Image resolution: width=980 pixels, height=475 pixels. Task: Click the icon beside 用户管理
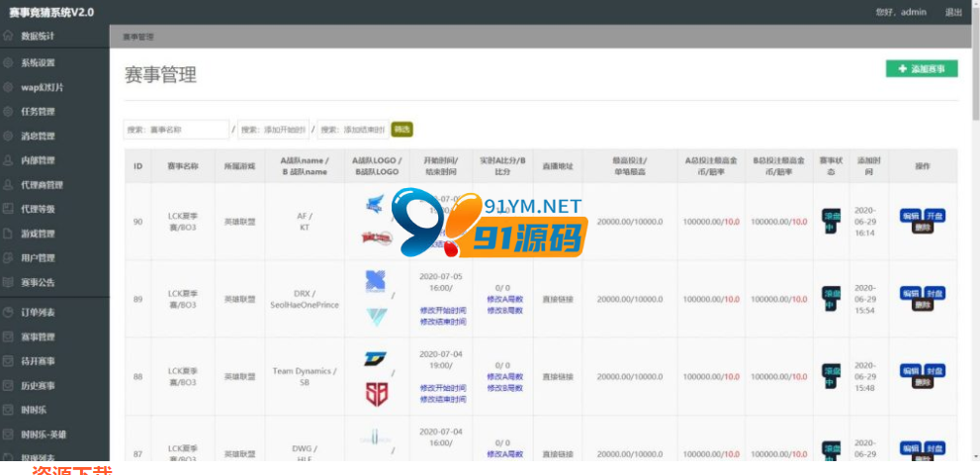click(8, 258)
